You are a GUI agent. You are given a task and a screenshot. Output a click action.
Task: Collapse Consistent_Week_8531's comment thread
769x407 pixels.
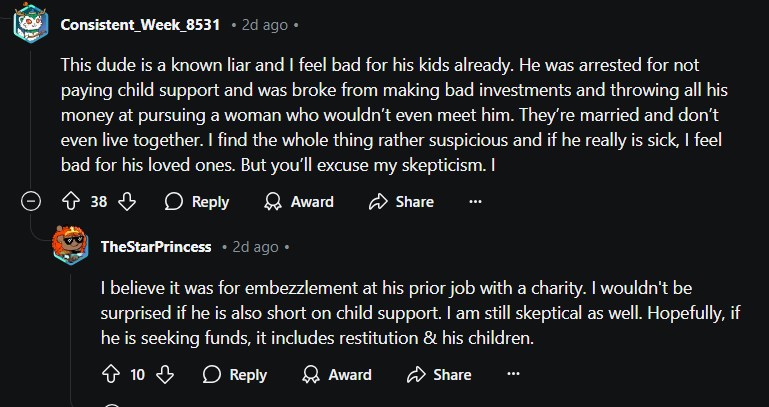coord(31,202)
